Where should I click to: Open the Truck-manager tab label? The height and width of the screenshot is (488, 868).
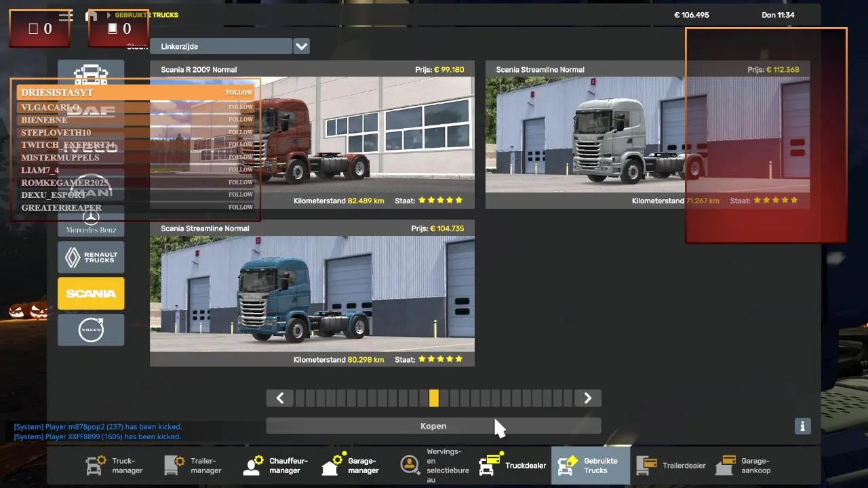[x=127, y=466]
